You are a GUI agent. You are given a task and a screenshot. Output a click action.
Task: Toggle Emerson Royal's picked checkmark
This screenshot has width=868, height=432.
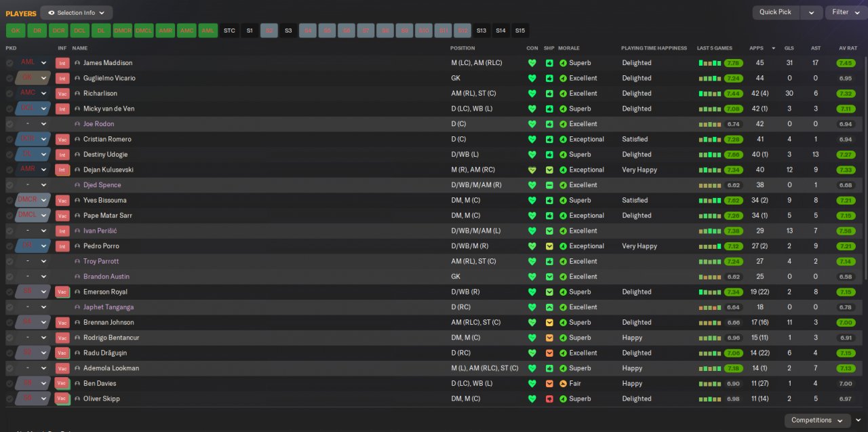pos(9,292)
